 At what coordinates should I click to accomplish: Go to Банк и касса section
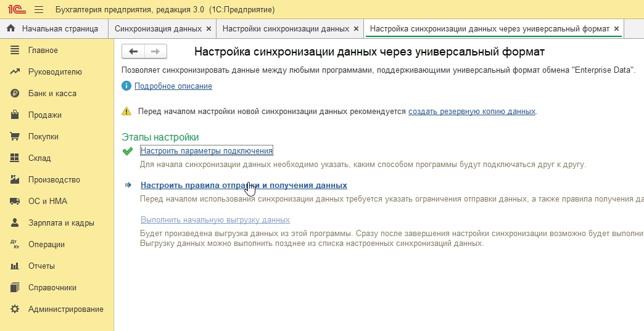[x=52, y=93]
